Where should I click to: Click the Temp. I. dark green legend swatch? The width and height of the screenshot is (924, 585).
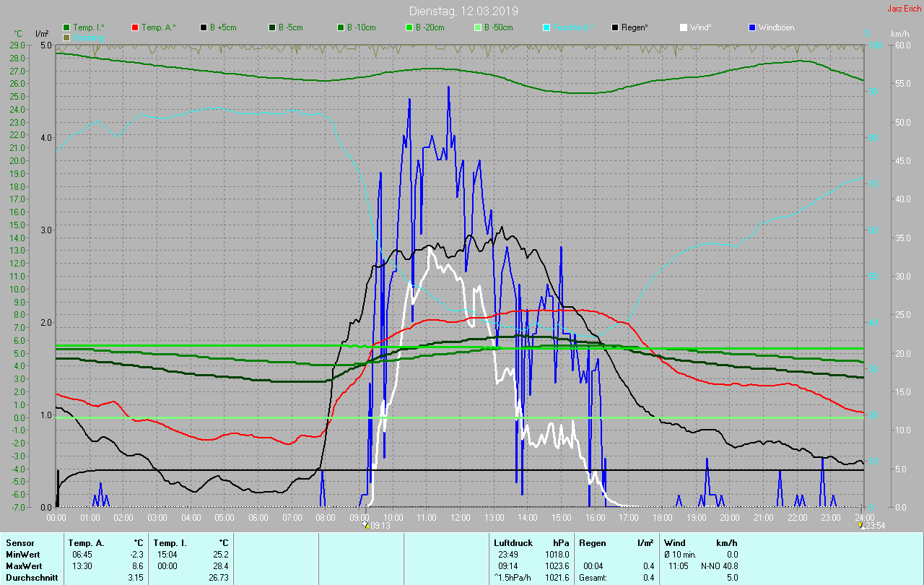67,27
